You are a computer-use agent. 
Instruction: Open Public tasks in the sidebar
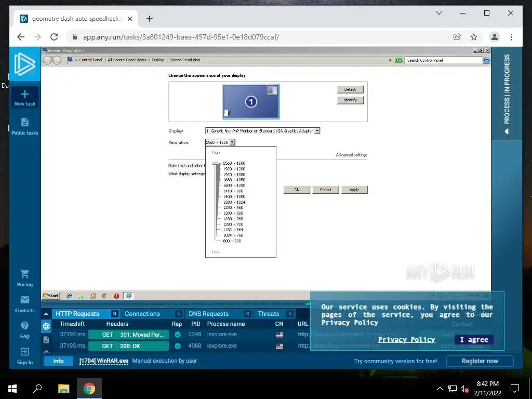click(x=25, y=127)
